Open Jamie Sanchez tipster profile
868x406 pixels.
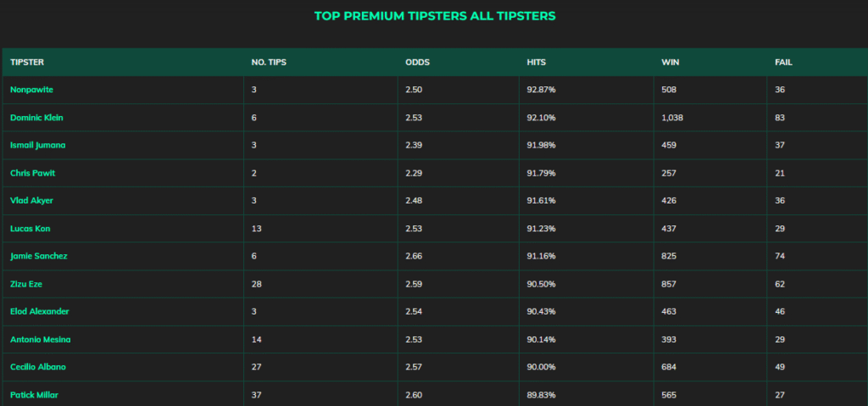[x=39, y=256]
